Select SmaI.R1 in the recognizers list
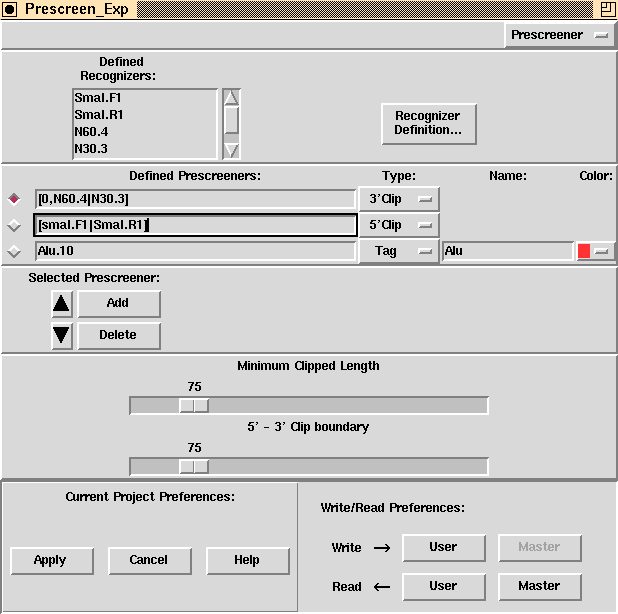The image size is (618, 614). 100,115
